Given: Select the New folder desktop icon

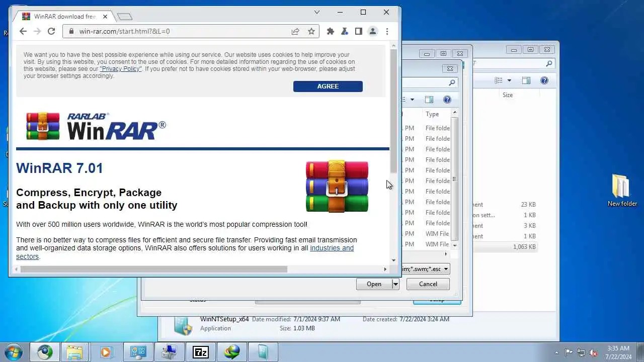Looking at the screenshot, I should pyautogui.click(x=622, y=191).
